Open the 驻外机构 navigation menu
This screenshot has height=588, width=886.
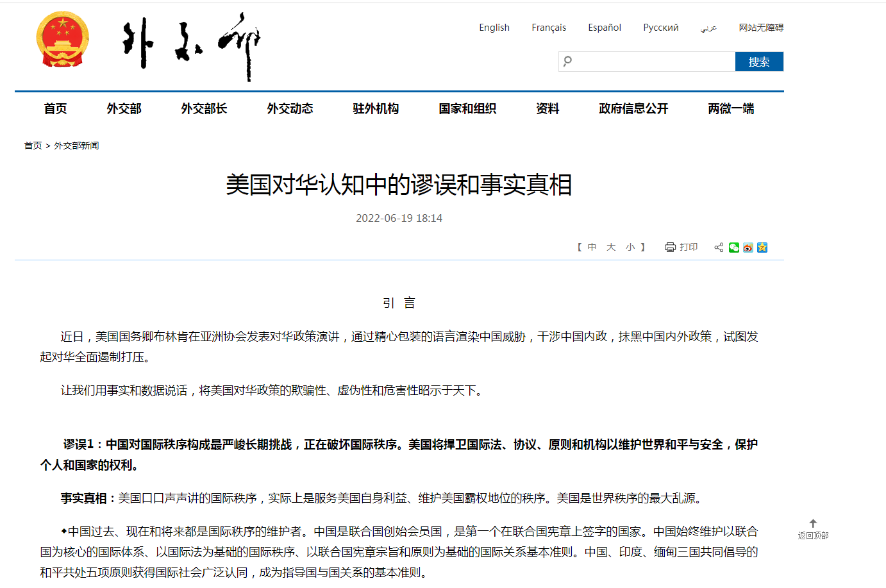pos(376,109)
